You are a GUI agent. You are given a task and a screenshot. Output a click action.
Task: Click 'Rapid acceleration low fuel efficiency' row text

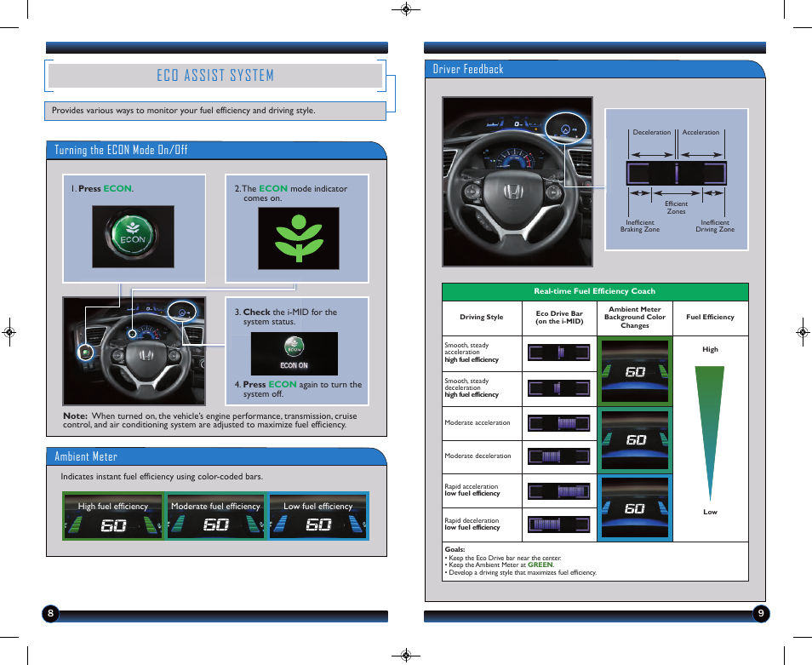click(472, 490)
